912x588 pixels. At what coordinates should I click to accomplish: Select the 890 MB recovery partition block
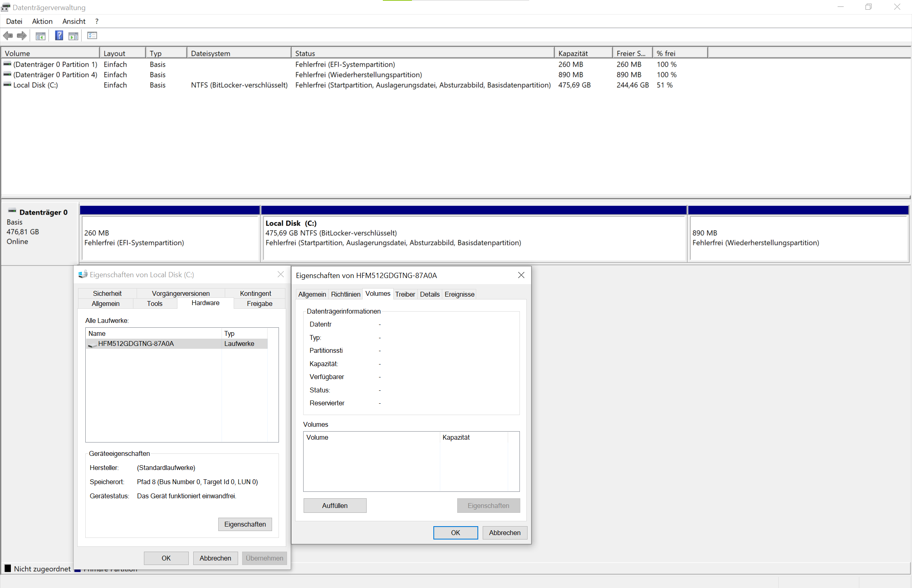click(x=798, y=238)
